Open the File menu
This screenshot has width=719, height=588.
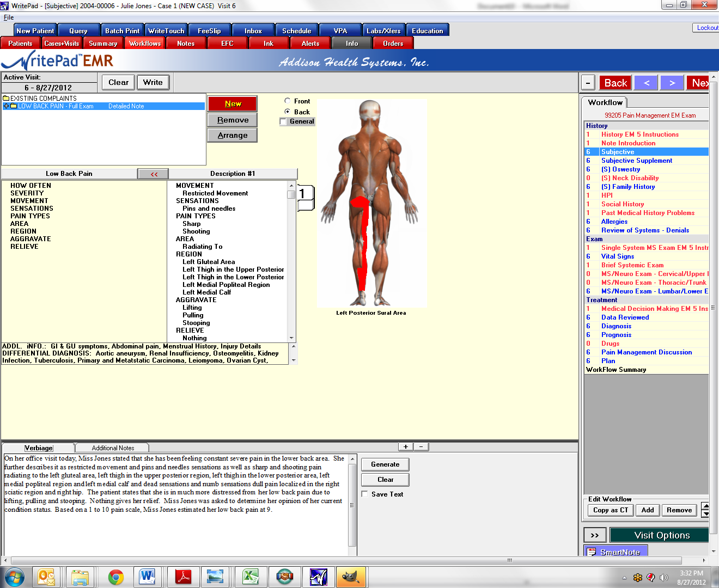coord(8,17)
